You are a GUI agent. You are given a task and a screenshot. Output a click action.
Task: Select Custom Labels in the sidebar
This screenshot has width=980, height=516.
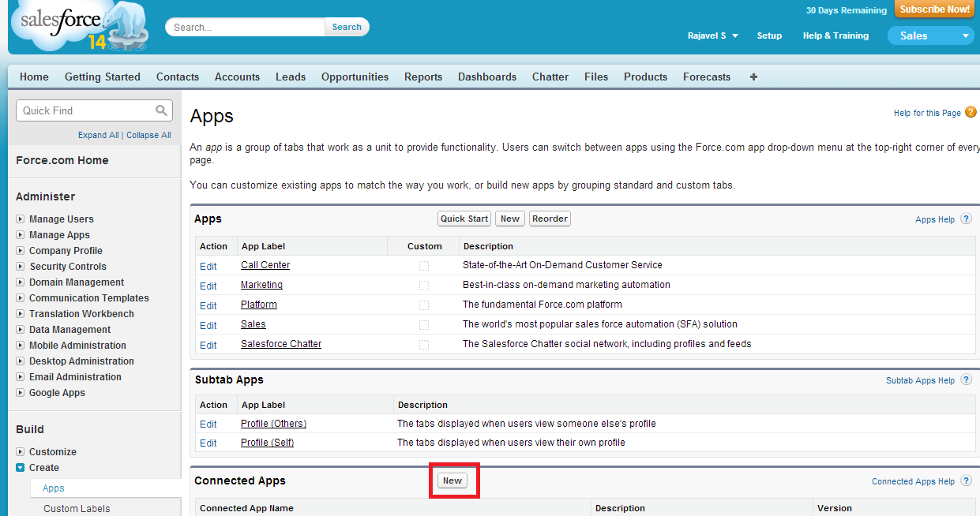click(77, 509)
